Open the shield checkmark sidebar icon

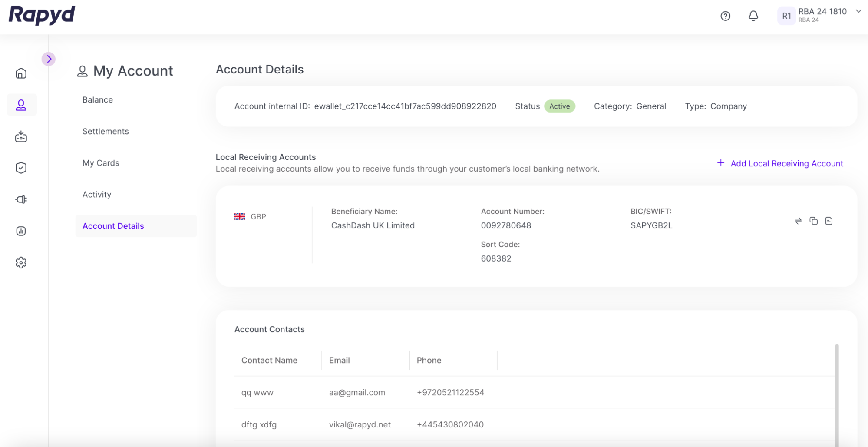pos(21,168)
